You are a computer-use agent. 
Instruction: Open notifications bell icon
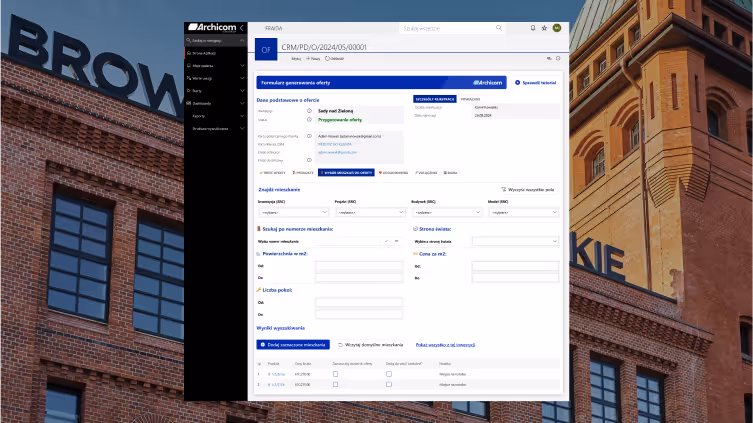(533, 28)
